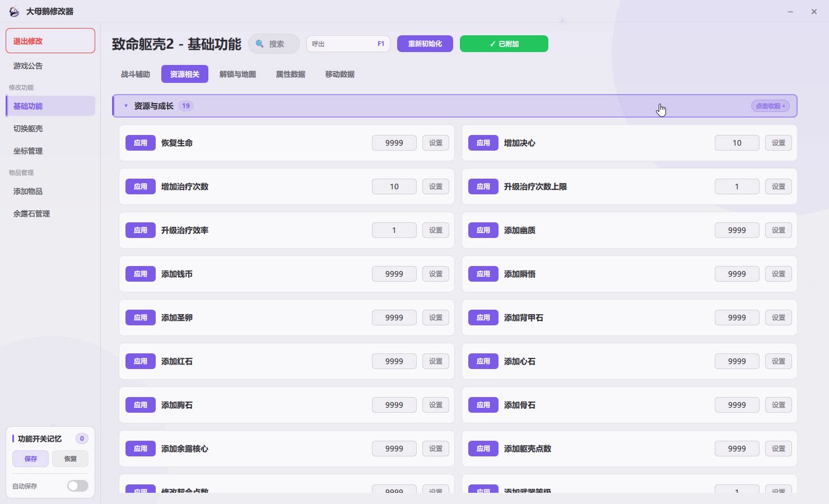The height and width of the screenshot is (504, 829).
Task: Apply 添加躯壳点数
Action: 483,449
